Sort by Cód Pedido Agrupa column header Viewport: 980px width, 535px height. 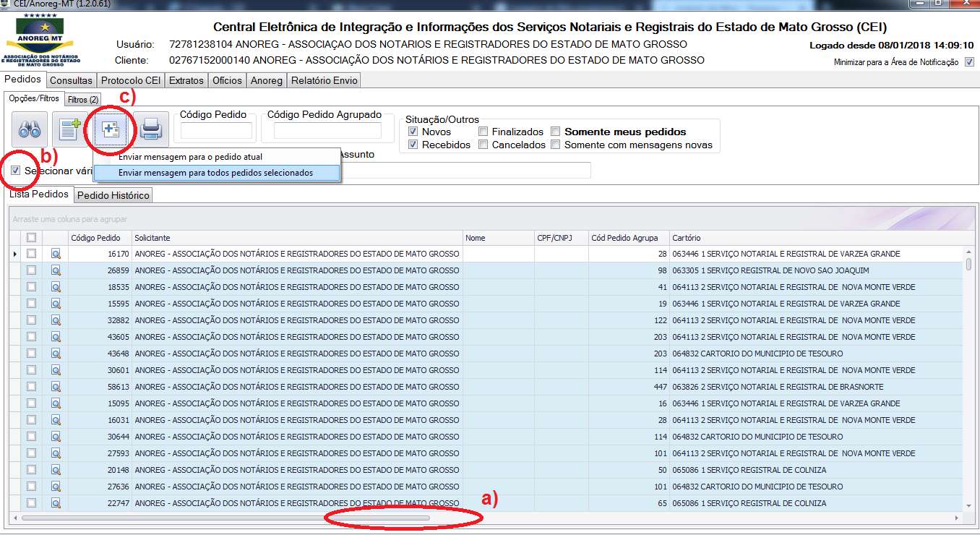coord(629,238)
